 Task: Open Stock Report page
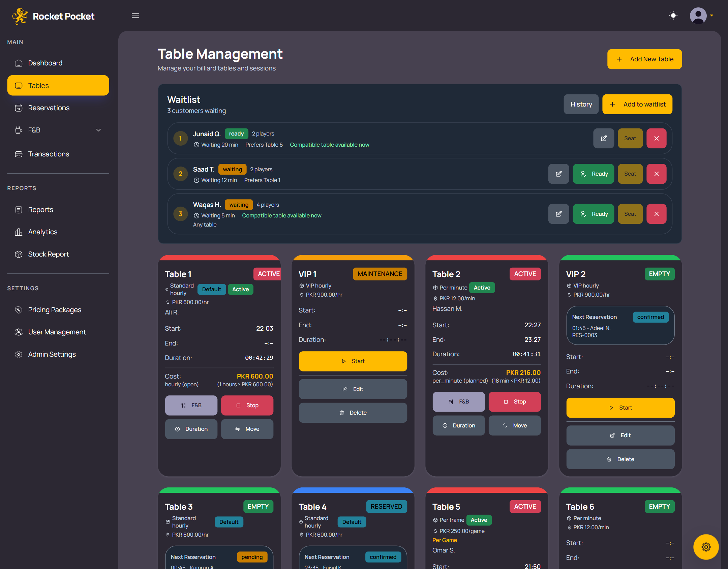point(58,254)
